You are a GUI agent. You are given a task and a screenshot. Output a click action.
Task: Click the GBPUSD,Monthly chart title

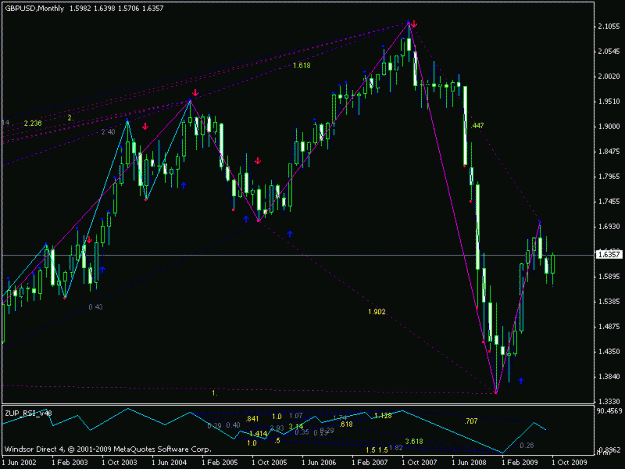[35, 8]
